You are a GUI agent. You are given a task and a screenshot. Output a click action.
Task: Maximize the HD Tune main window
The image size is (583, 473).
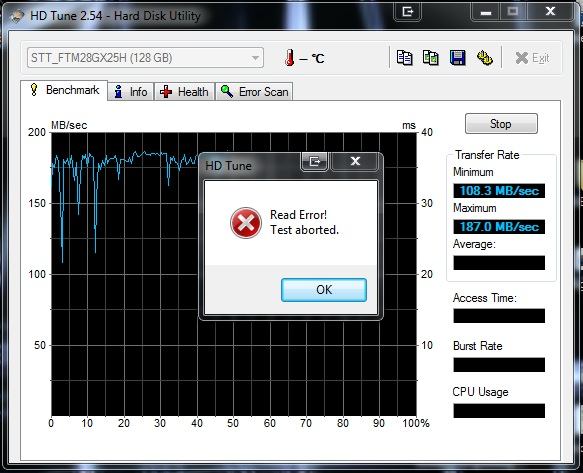(513, 12)
